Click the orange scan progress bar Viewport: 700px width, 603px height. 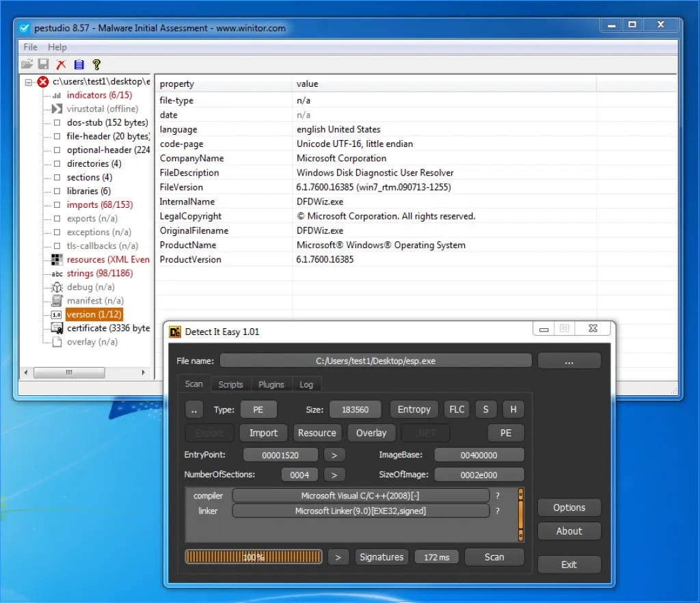coord(254,557)
